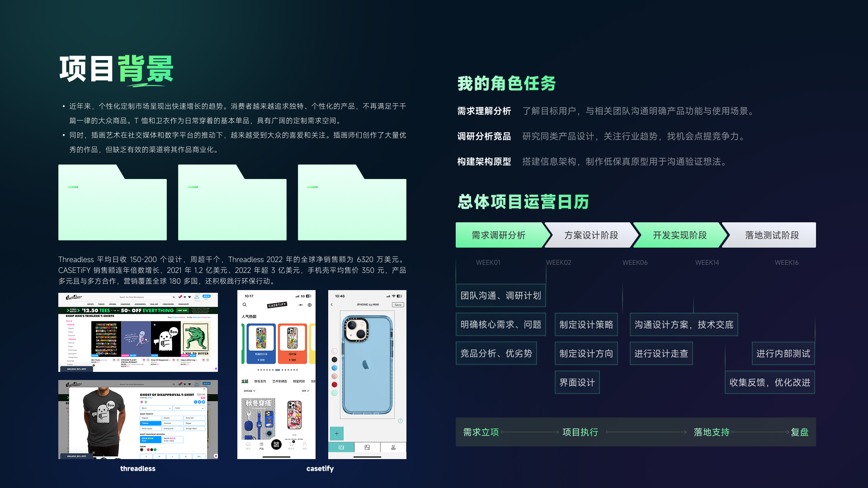This screenshot has height=488, width=868.
Task: Click the third mint folder graphic
Action: pyautogui.click(x=352, y=202)
